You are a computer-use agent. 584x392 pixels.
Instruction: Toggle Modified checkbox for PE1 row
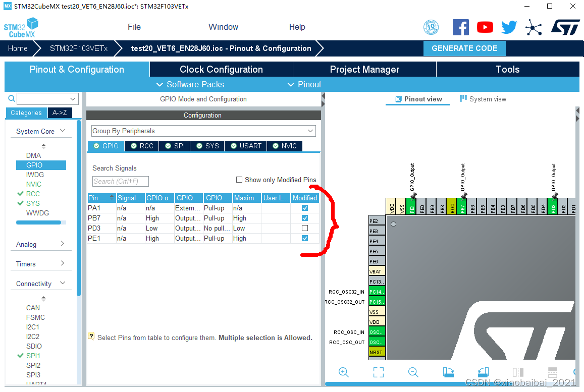click(305, 238)
